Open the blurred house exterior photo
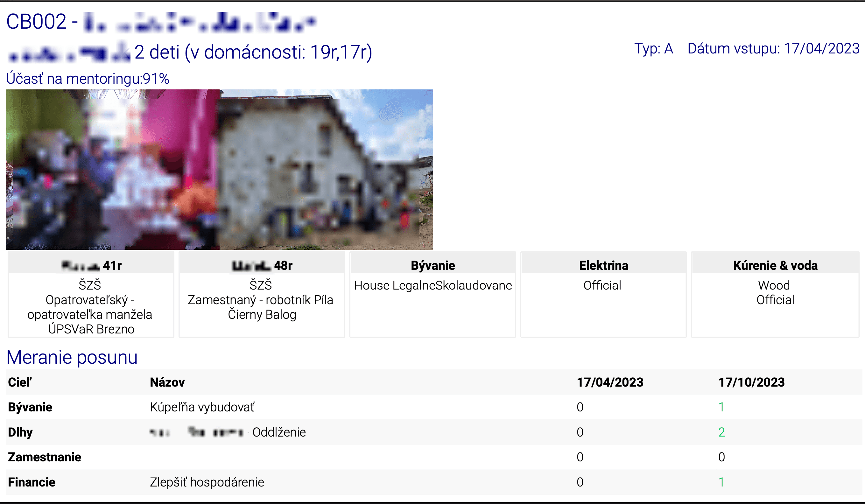This screenshot has width=865, height=504. click(x=326, y=170)
